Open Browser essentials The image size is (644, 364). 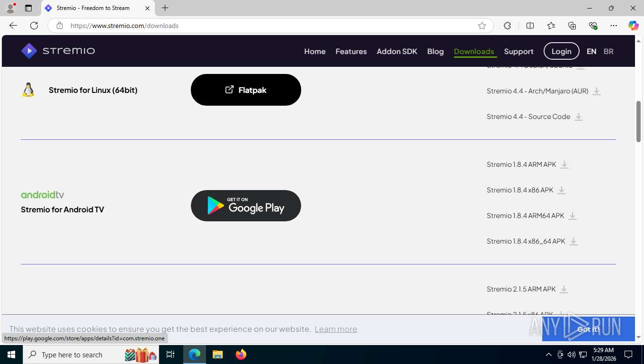click(593, 26)
